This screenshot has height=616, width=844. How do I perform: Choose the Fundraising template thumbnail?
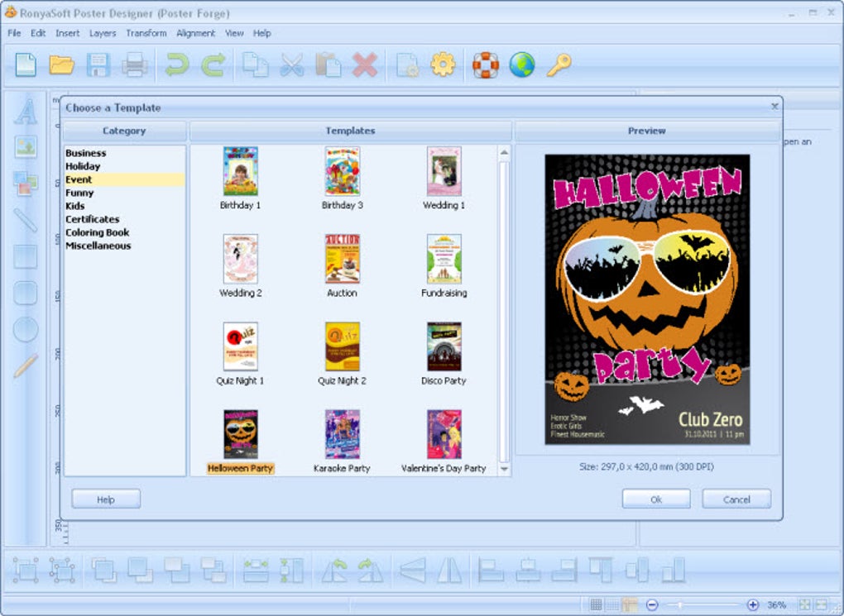tap(444, 259)
